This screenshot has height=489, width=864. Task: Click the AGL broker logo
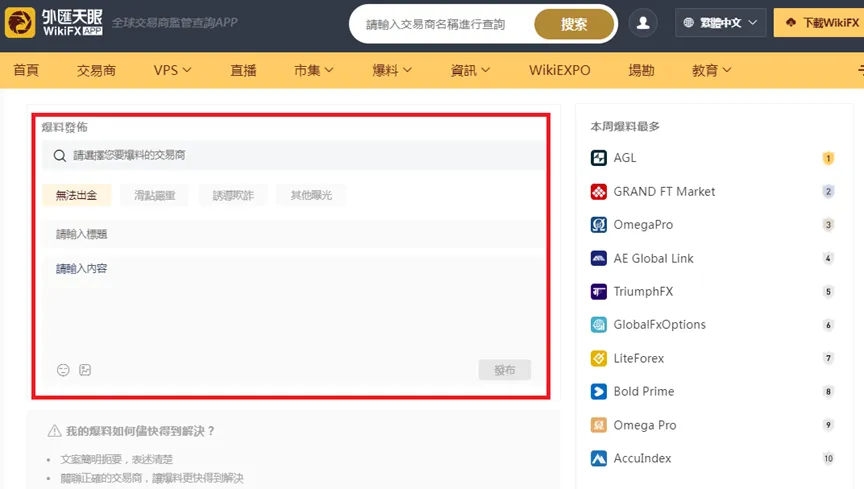point(598,158)
